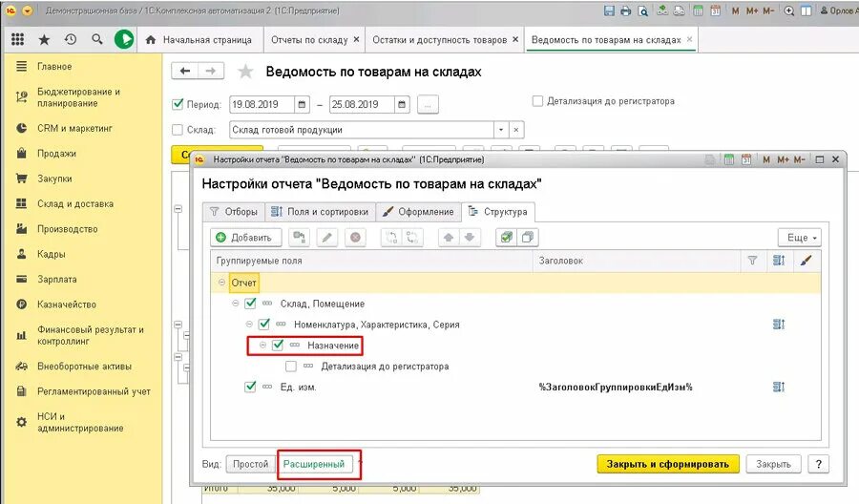Click the brush formatting column header icon
The image size is (859, 504).
pyautogui.click(x=806, y=261)
